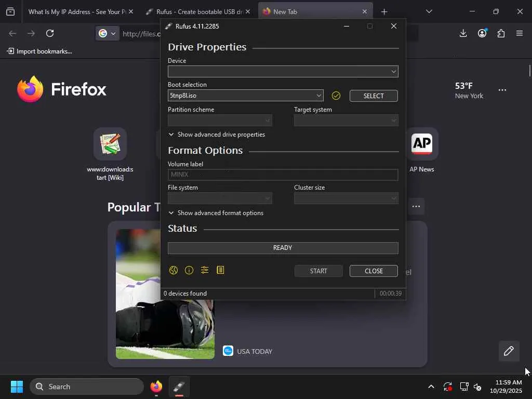The height and width of the screenshot is (399, 532).
Task: Switch to Rufus - Create bootable USB tab
Action: [199, 12]
